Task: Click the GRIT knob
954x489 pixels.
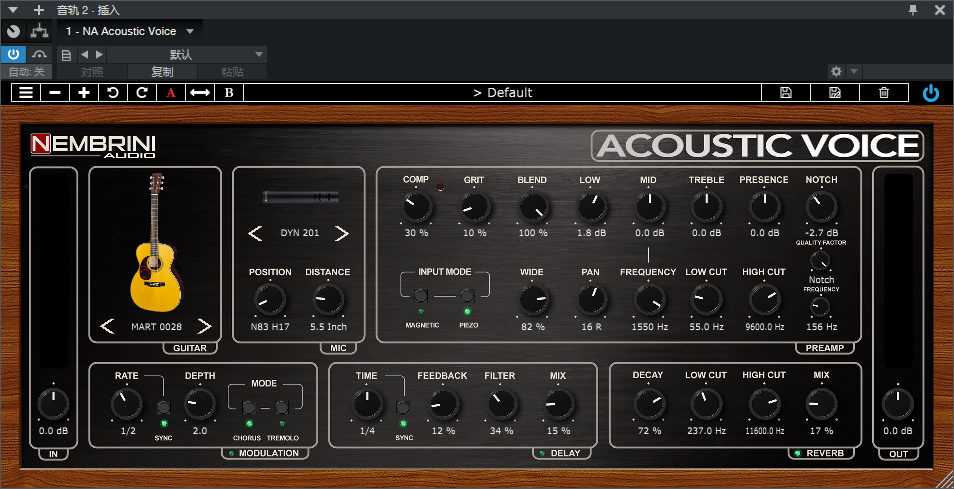Action: pyautogui.click(x=475, y=207)
